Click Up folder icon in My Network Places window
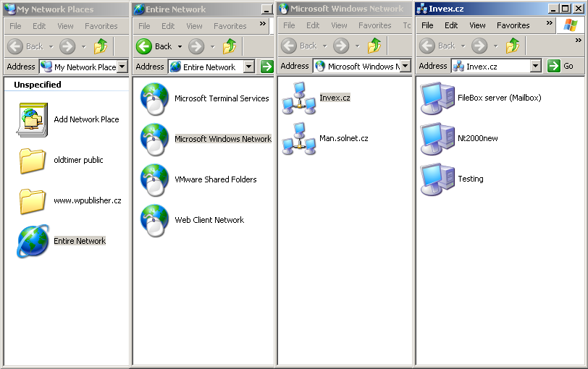Image resolution: width=588 pixels, height=369 pixels. point(101,46)
